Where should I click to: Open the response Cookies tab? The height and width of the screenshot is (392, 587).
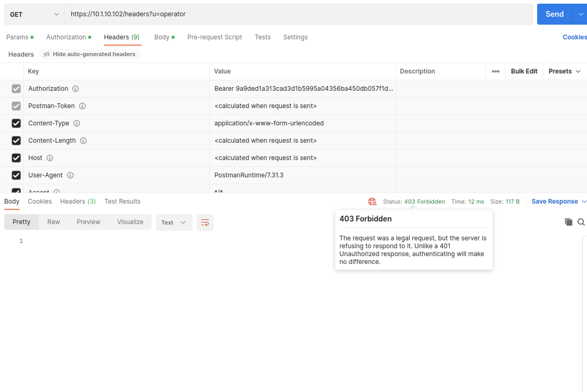[40, 202]
